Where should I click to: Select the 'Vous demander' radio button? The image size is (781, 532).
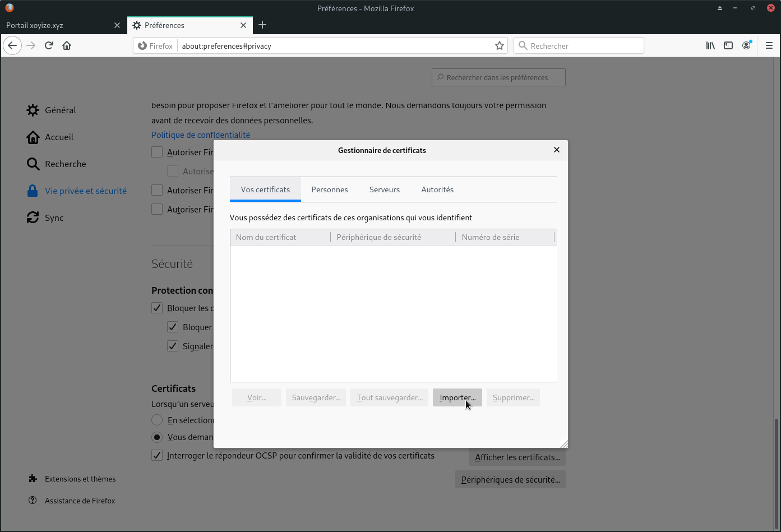tap(157, 437)
